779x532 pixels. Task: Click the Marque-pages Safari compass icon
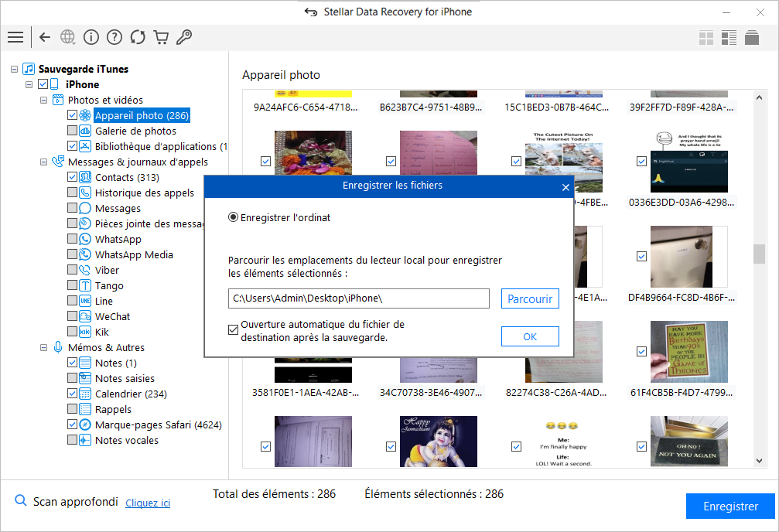[x=85, y=425]
